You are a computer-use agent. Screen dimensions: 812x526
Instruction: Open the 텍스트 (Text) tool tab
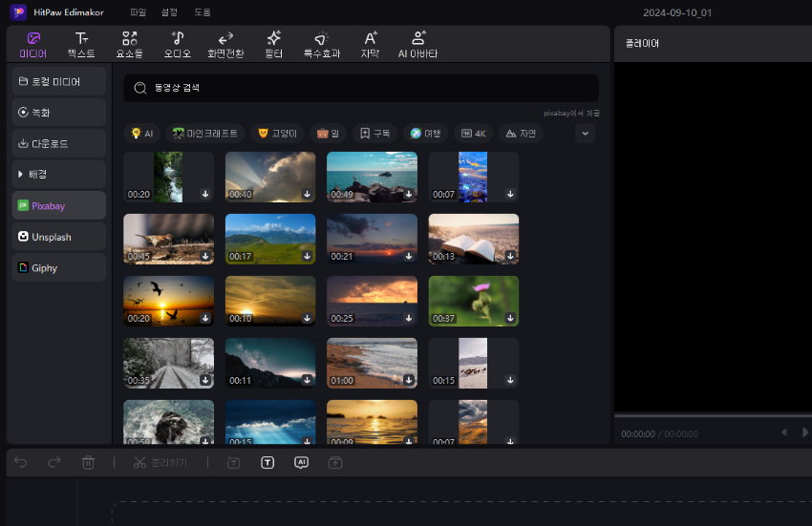(x=81, y=44)
